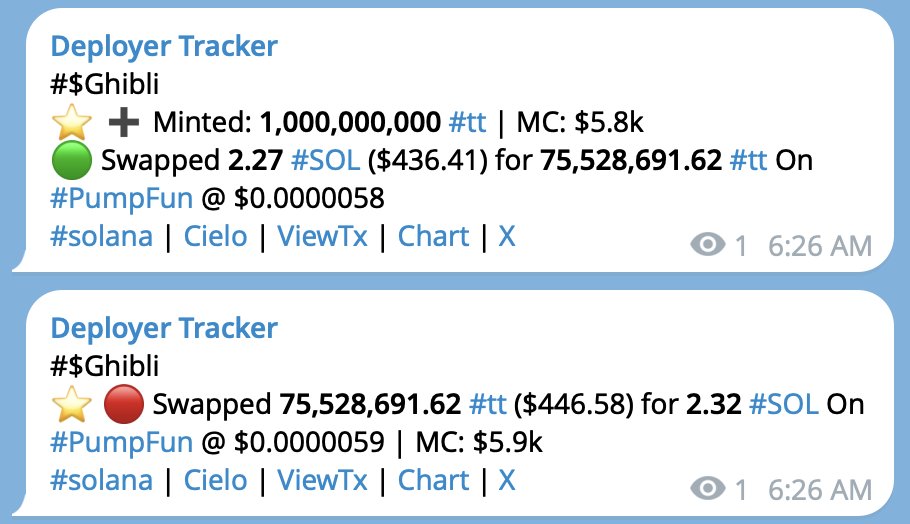Click the red circle sell indicator

[122, 404]
